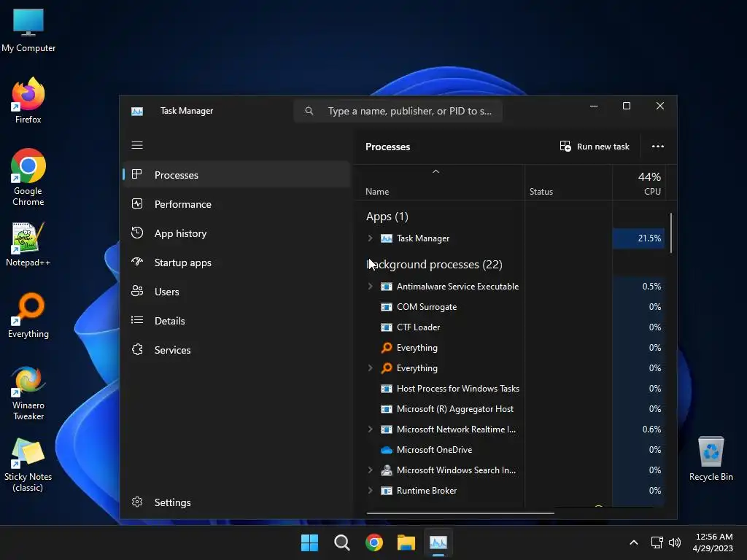
Task: Select the Recycle Bin desktop icon
Action: (x=711, y=459)
